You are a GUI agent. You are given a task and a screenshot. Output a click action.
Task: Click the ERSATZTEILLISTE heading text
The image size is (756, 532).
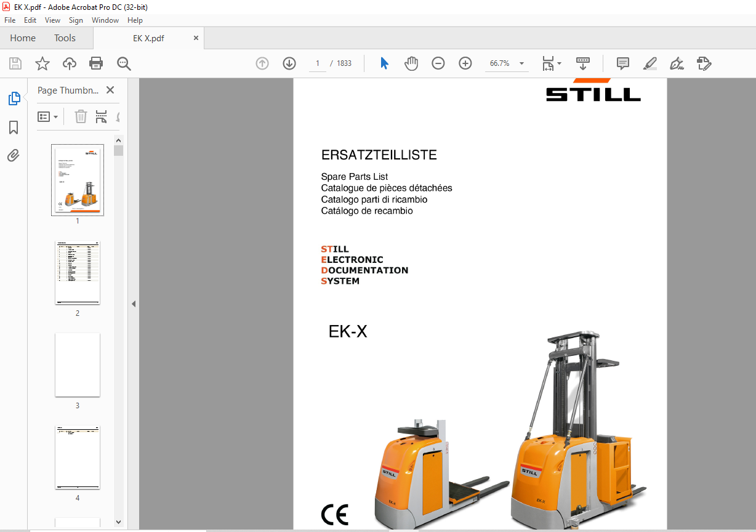[x=379, y=155]
